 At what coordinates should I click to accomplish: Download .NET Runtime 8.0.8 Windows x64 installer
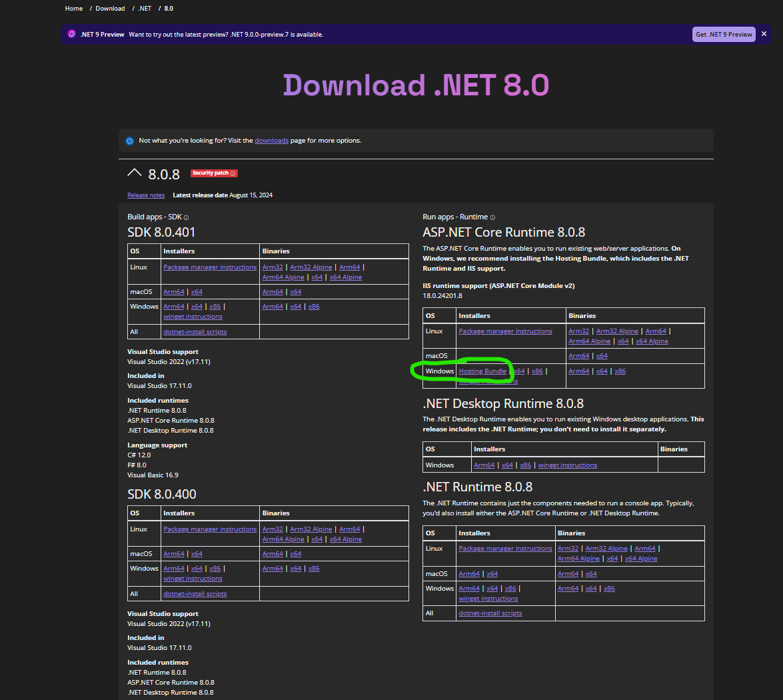(492, 589)
